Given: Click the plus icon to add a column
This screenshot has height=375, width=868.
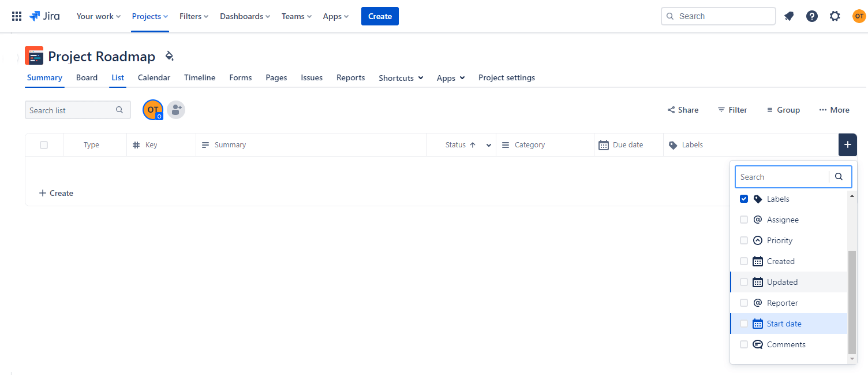Looking at the screenshot, I should point(847,144).
